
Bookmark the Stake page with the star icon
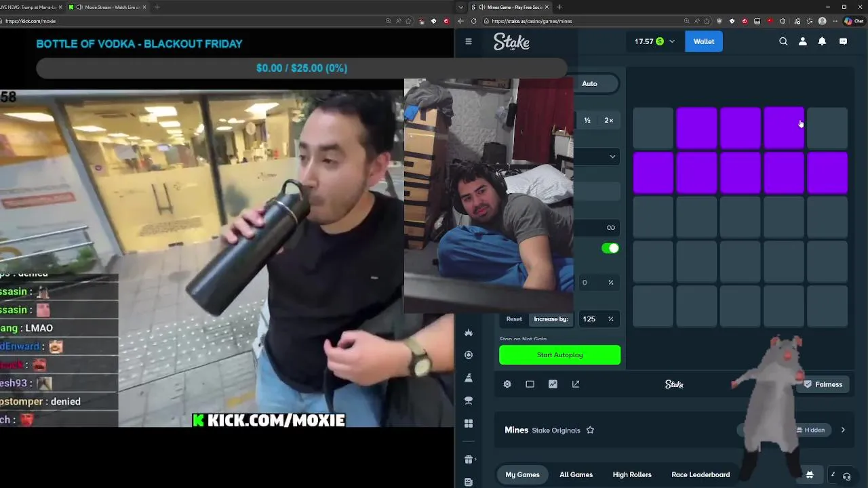707,21
